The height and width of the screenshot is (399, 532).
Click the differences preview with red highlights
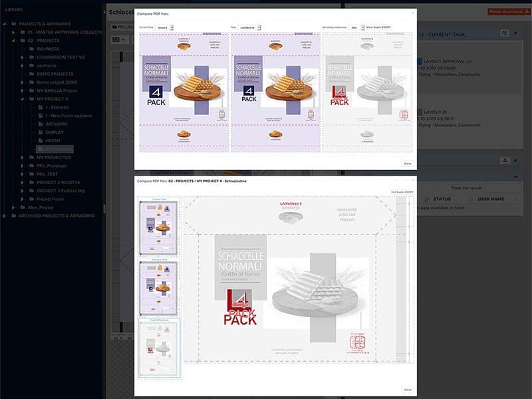368,92
